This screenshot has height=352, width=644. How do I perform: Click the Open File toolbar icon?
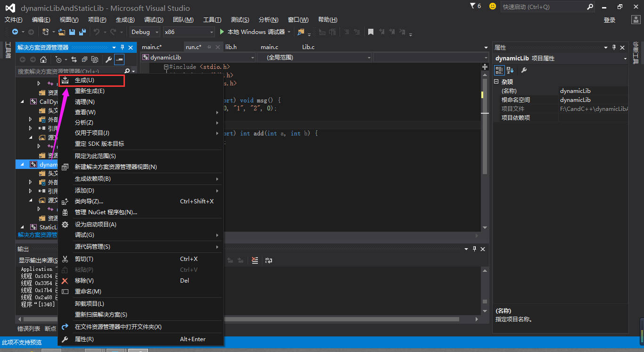pyautogui.click(x=62, y=32)
